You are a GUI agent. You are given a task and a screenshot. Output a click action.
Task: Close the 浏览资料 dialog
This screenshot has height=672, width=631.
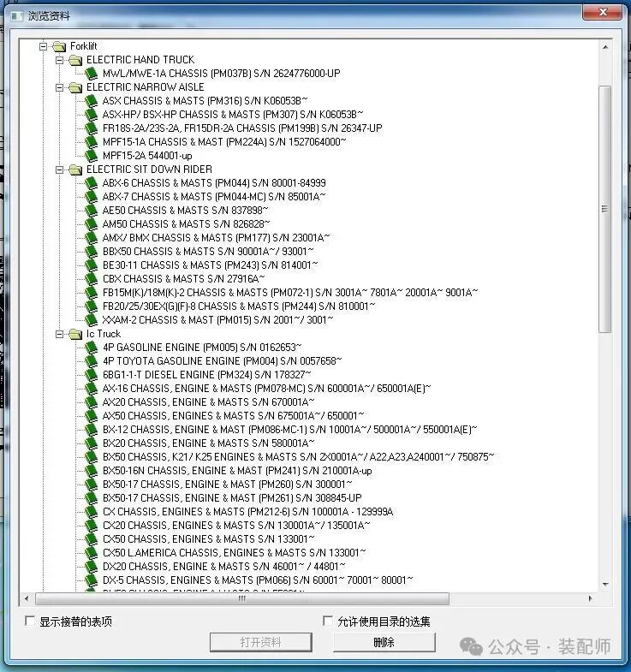(x=602, y=12)
